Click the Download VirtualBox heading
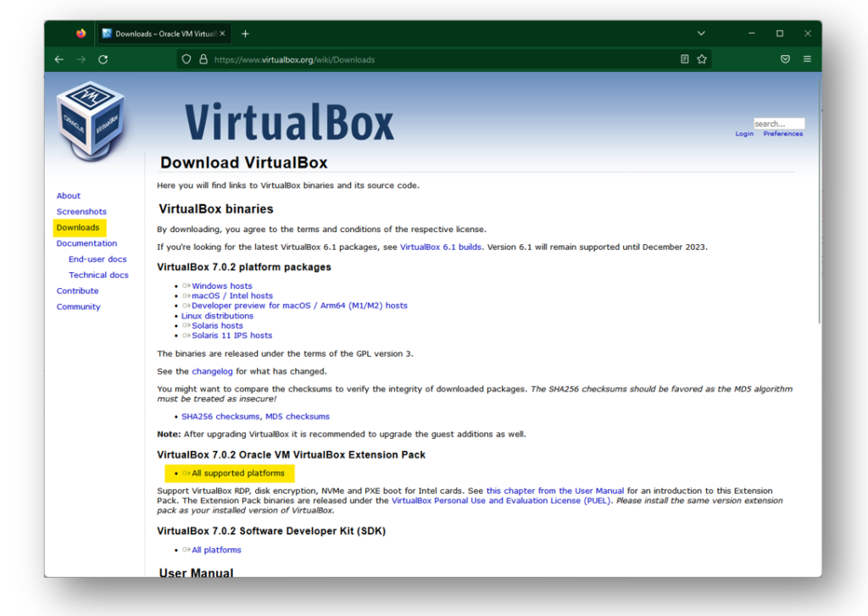Screen dimensions: 868x616 [x=244, y=163]
